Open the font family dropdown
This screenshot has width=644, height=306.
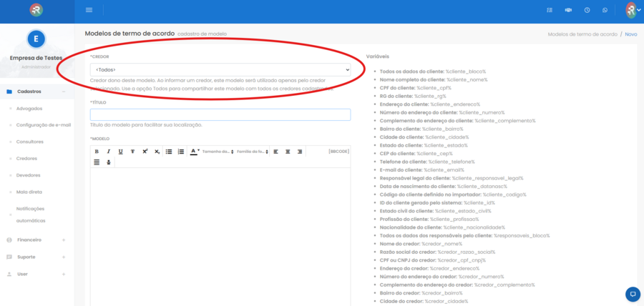pos(253,152)
